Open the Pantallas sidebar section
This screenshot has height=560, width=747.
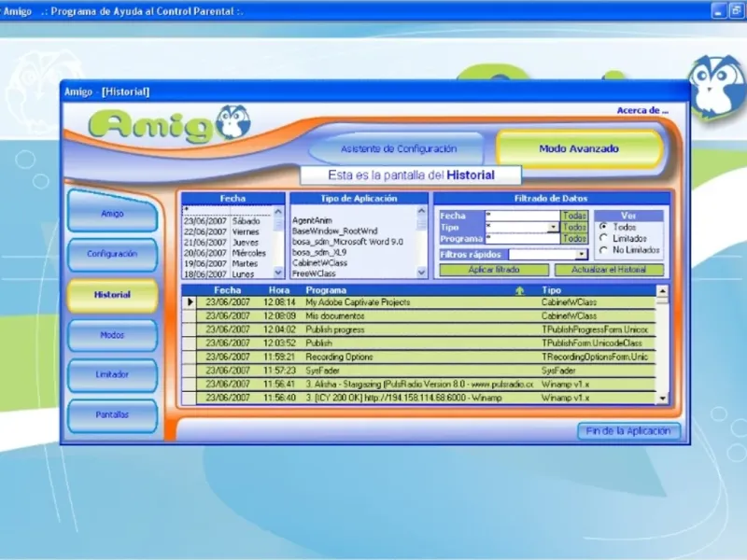[x=112, y=414]
